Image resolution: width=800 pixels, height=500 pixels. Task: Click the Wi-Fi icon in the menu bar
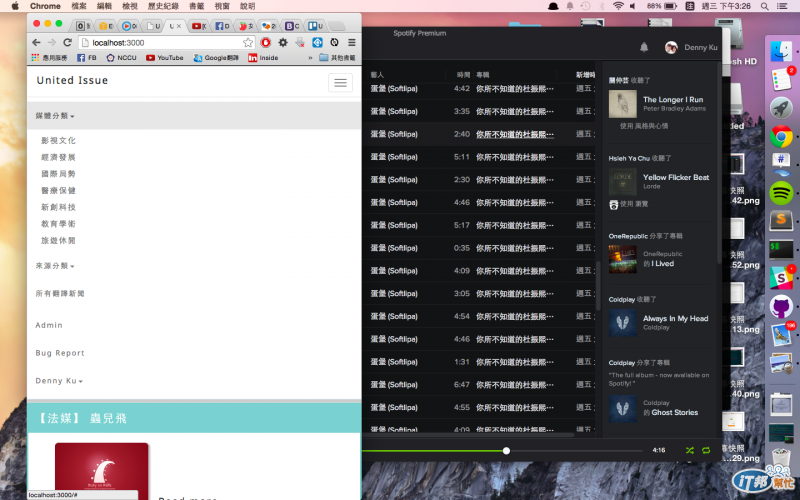point(618,6)
